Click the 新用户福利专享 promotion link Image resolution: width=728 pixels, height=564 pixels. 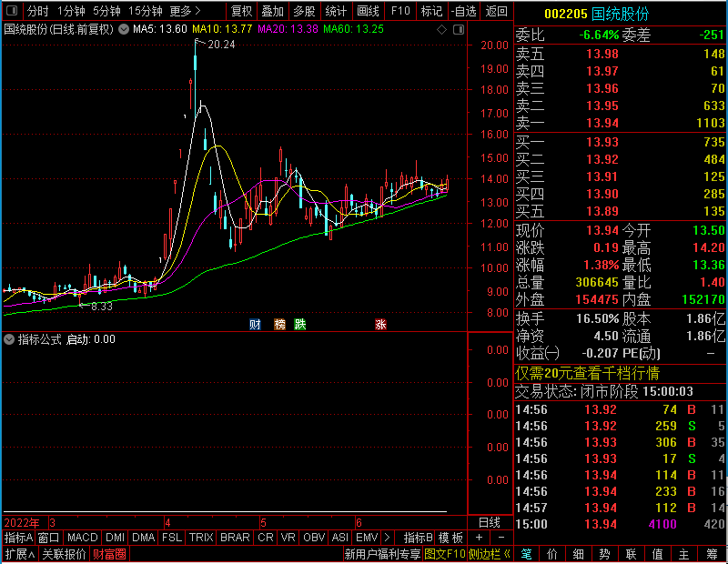[x=382, y=554]
